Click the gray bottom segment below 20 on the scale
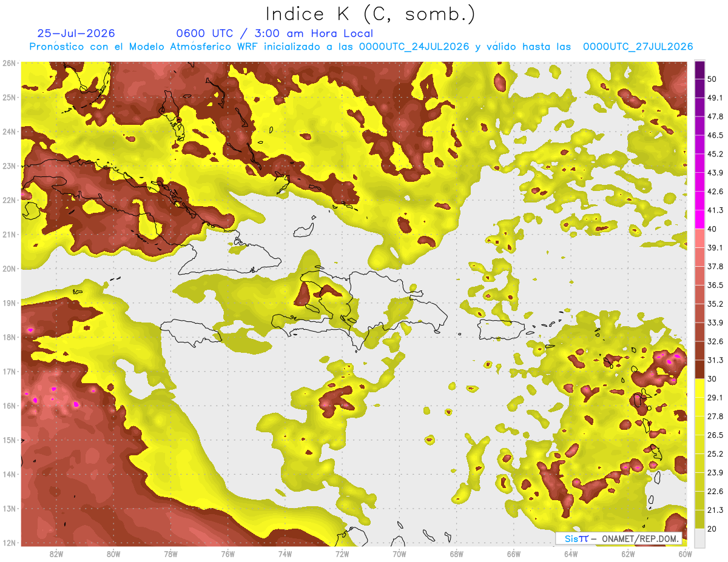Screen dimensions: 728x562 click(699, 537)
